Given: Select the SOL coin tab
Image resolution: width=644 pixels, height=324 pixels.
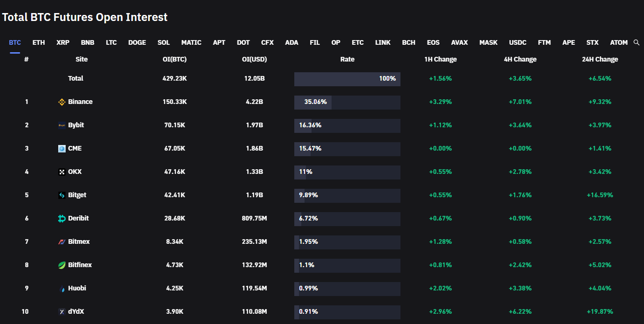Looking at the screenshot, I should (x=163, y=42).
